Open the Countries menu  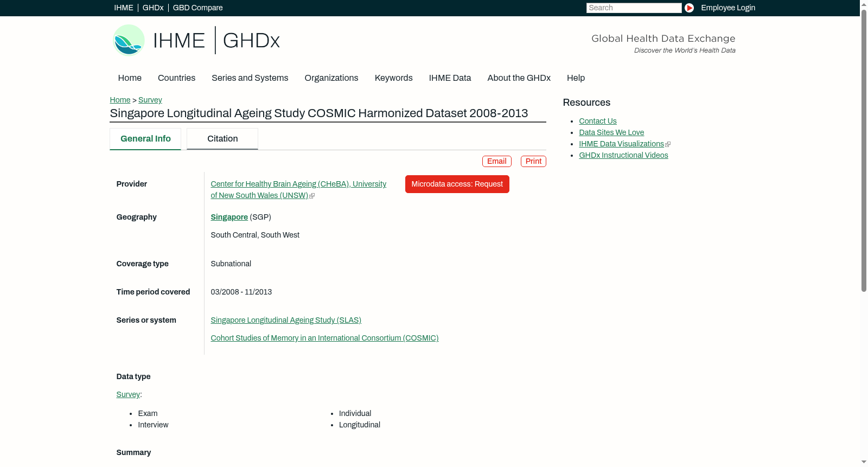tap(176, 78)
